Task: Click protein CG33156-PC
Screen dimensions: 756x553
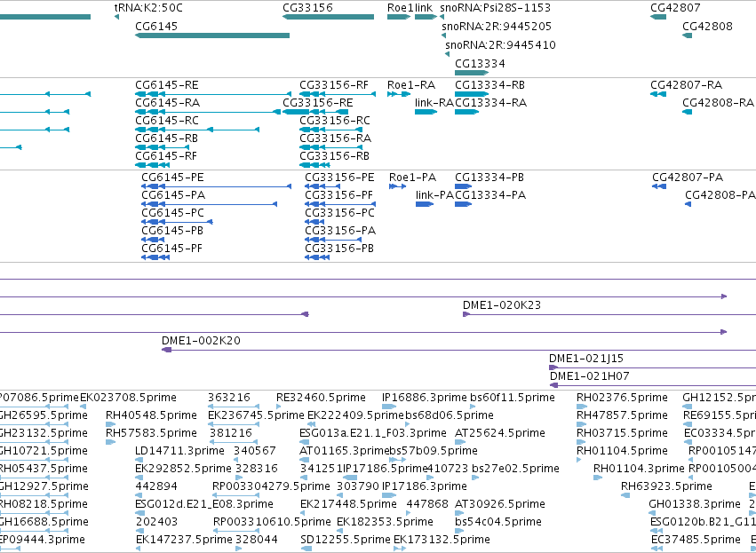Action: 314,222
